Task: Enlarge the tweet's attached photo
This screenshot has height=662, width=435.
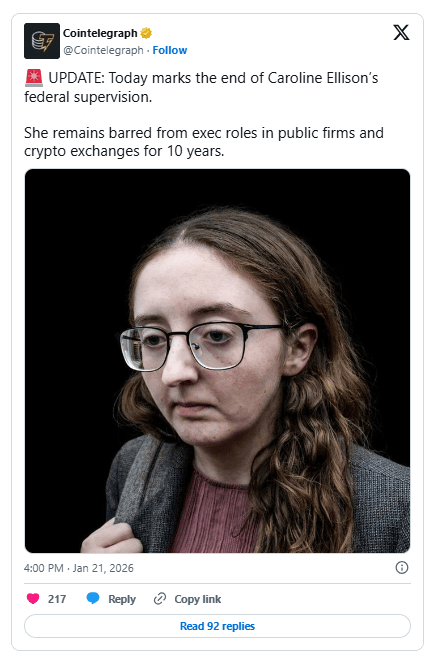Action: [217, 361]
